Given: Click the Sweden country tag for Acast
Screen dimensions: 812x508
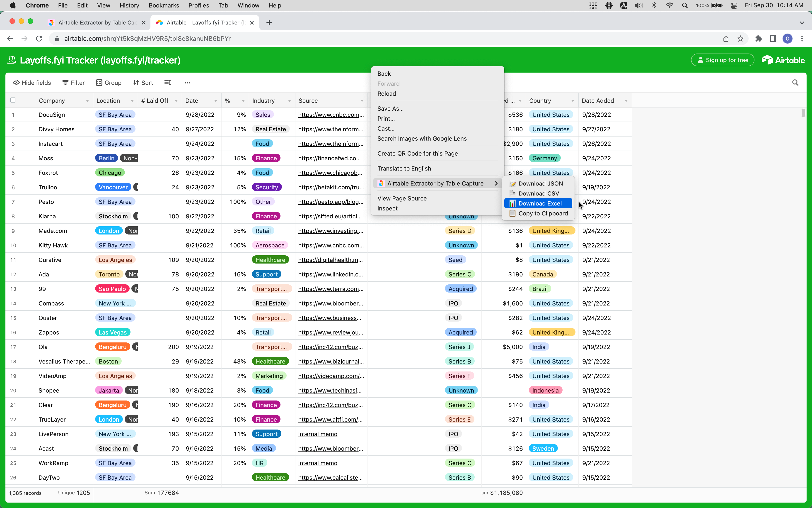Looking at the screenshot, I should (x=543, y=448).
